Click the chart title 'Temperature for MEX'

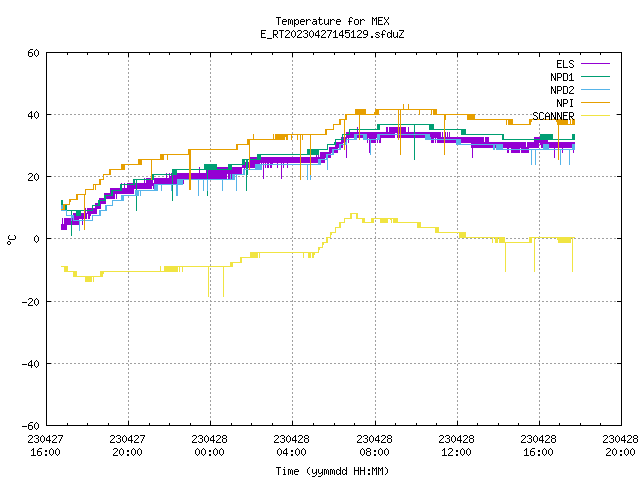[332, 21]
